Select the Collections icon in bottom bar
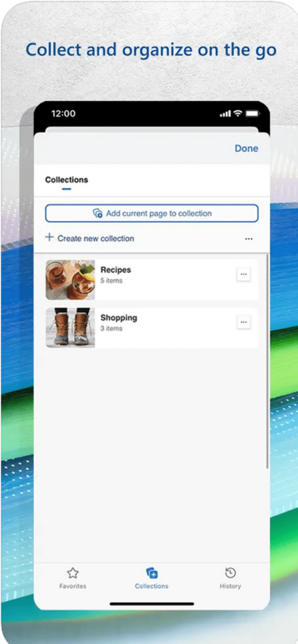The width and height of the screenshot is (298, 644). 152,573
